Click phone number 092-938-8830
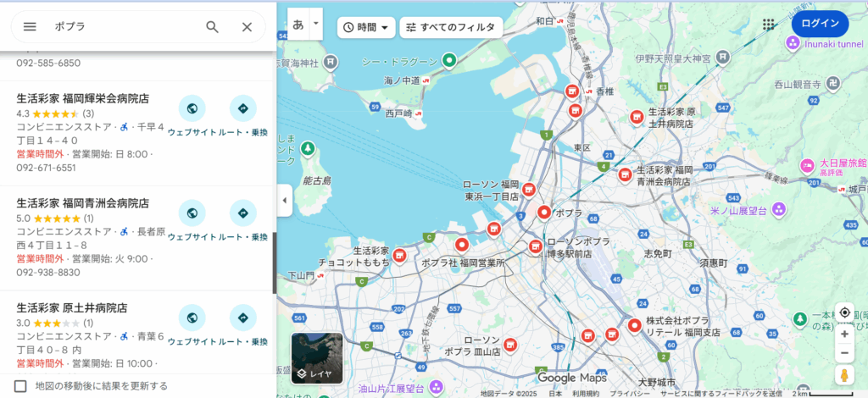The width and height of the screenshot is (868, 398). point(48,273)
